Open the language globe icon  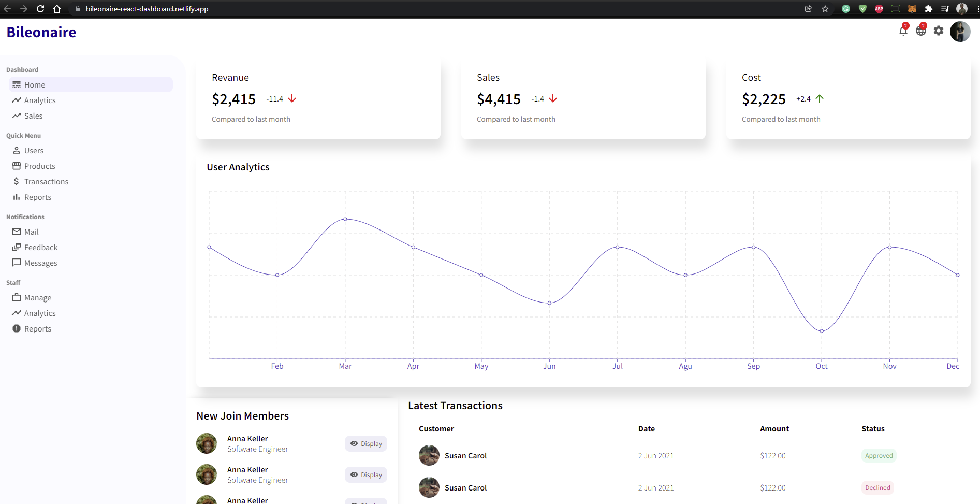pos(920,31)
